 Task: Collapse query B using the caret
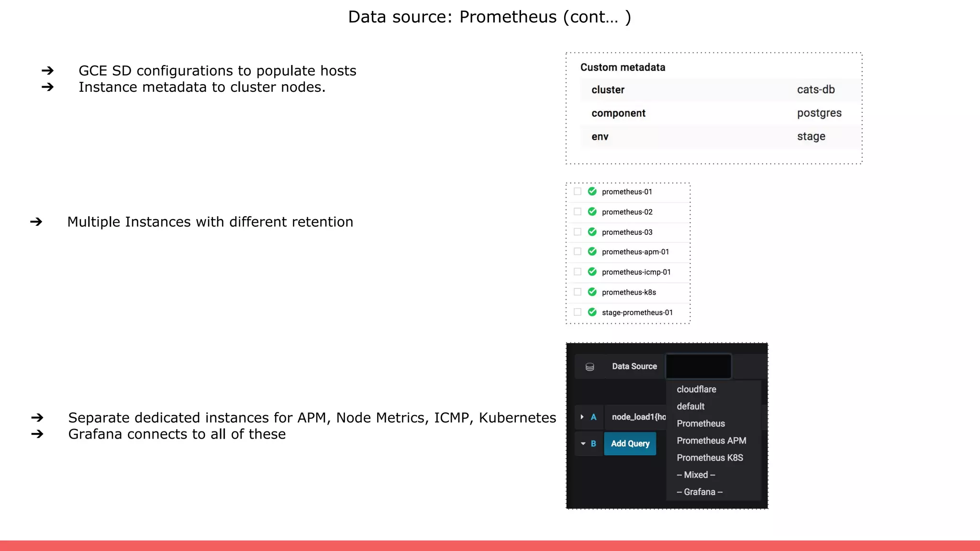583,444
